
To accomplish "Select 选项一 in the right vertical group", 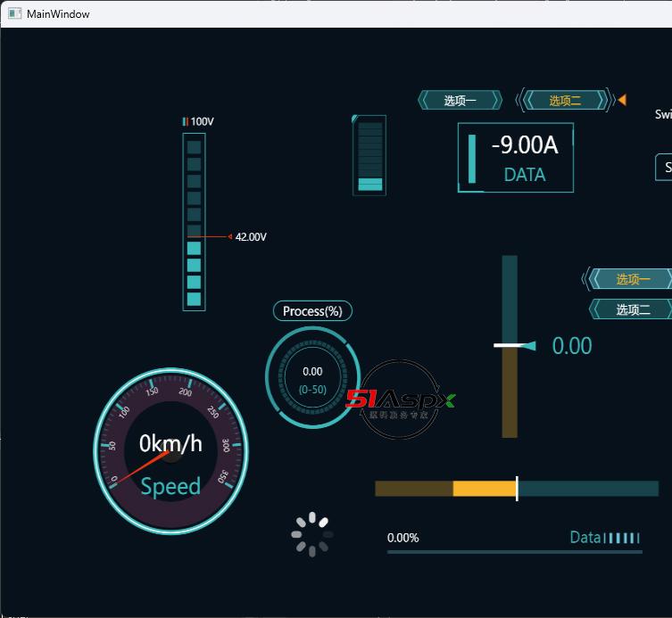I will click(x=632, y=279).
